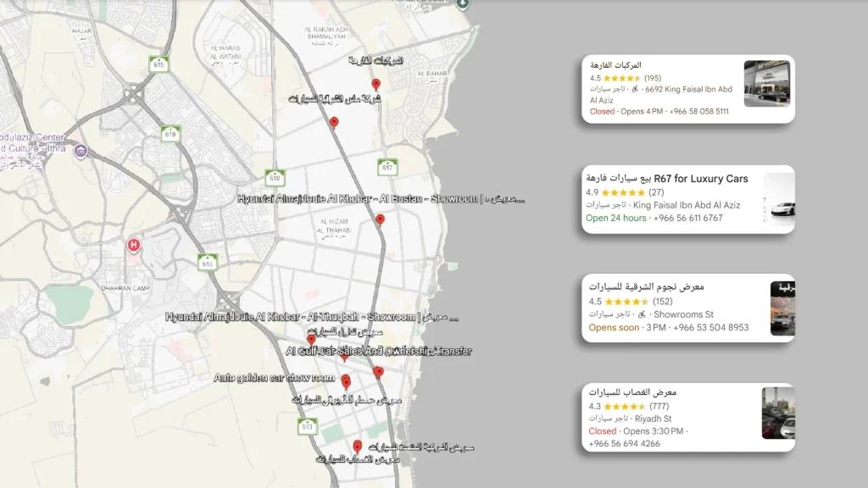Click the AL RAKAH ASH SHAMALIYAH district label
The height and width of the screenshot is (488, 868).
pyautogui.click(x=326, y=36)
